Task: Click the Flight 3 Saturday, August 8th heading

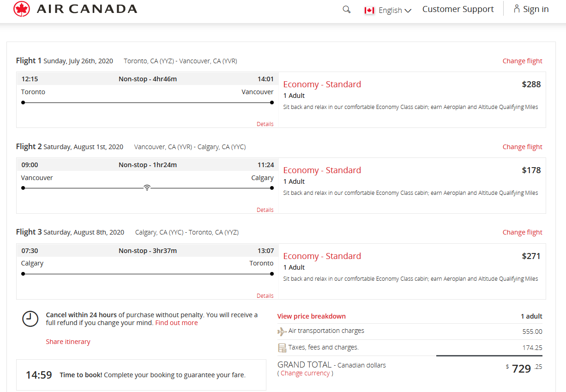Action: coord(70,232)
